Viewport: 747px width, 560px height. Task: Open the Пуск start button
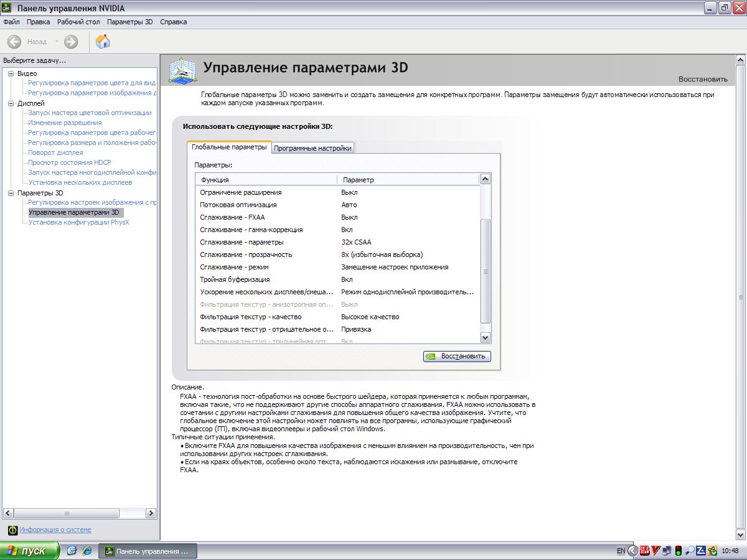(30, 551)
